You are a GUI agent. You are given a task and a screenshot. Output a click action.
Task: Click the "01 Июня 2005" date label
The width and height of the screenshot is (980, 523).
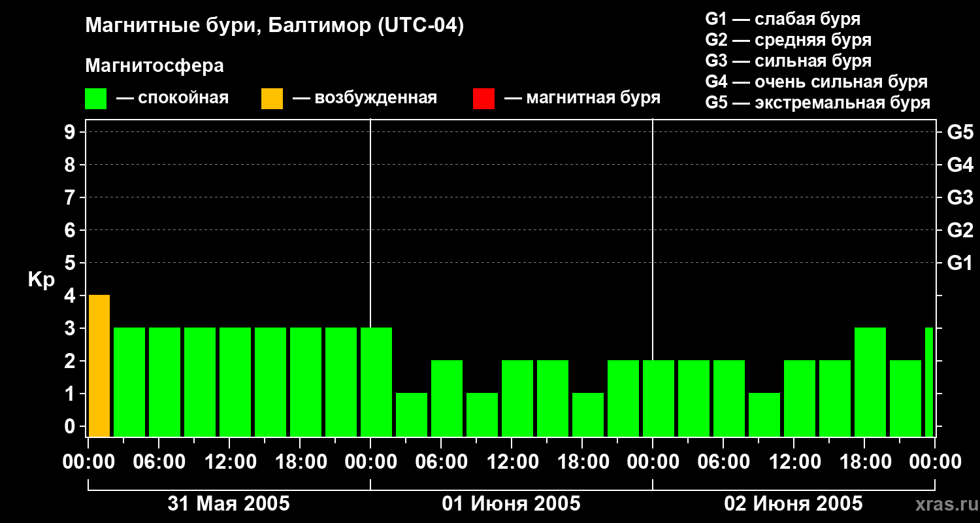coord(511,504)
